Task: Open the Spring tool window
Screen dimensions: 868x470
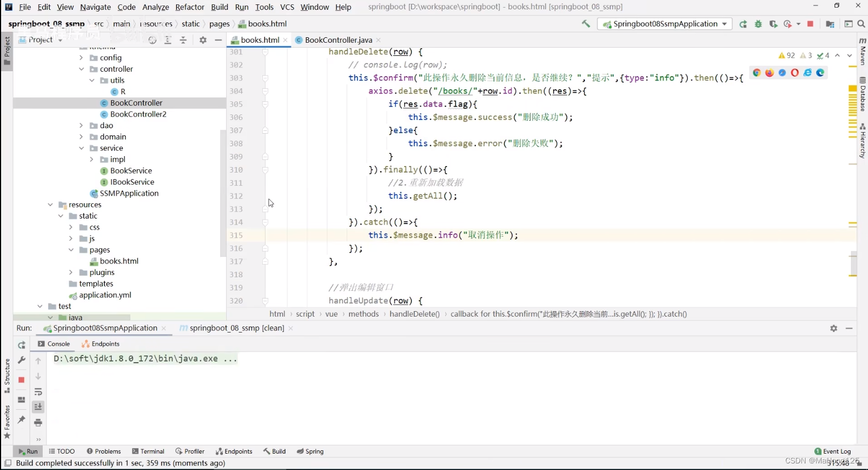Action: 310,451
